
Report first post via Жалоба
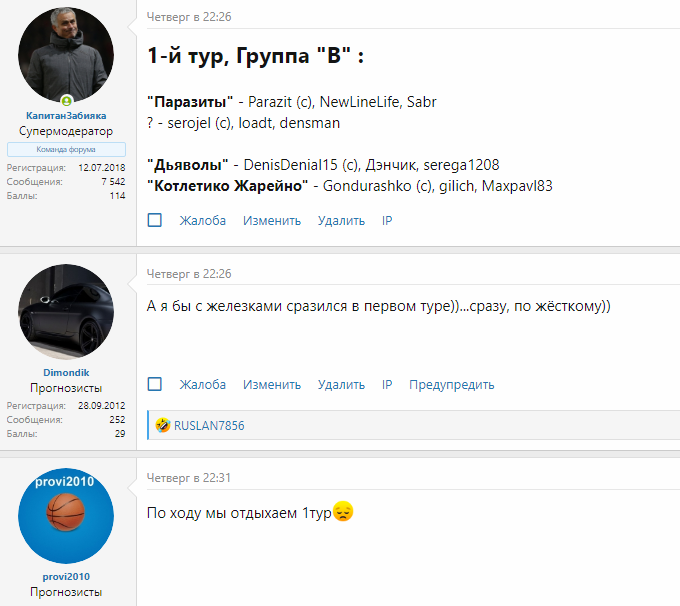point(202,221)
